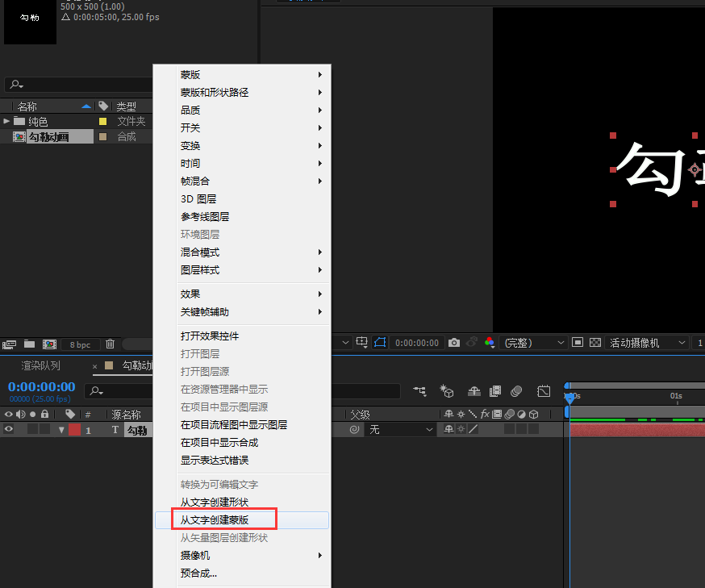
Task: Toggle Region of Interest in viewer
Action: [x=578, y=342]
